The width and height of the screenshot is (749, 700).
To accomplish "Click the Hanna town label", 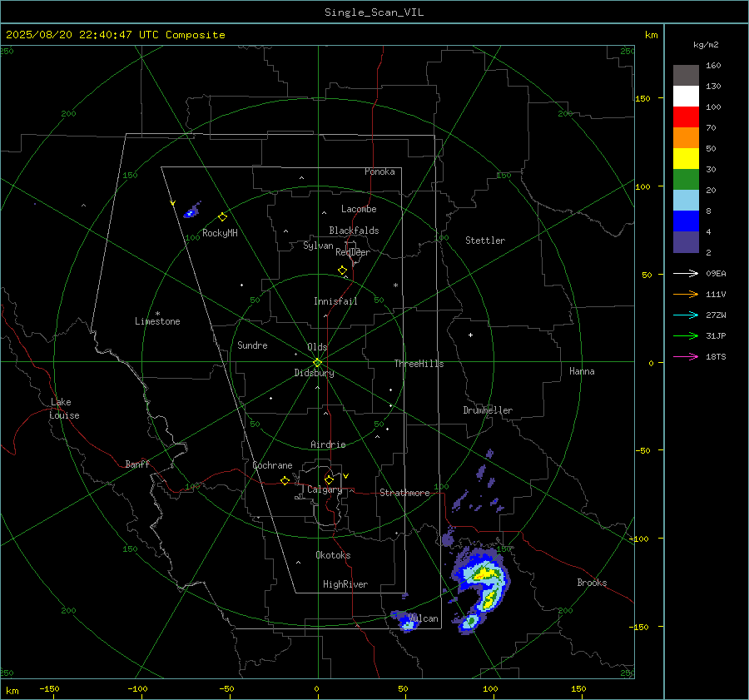I will tap(582, 371).
